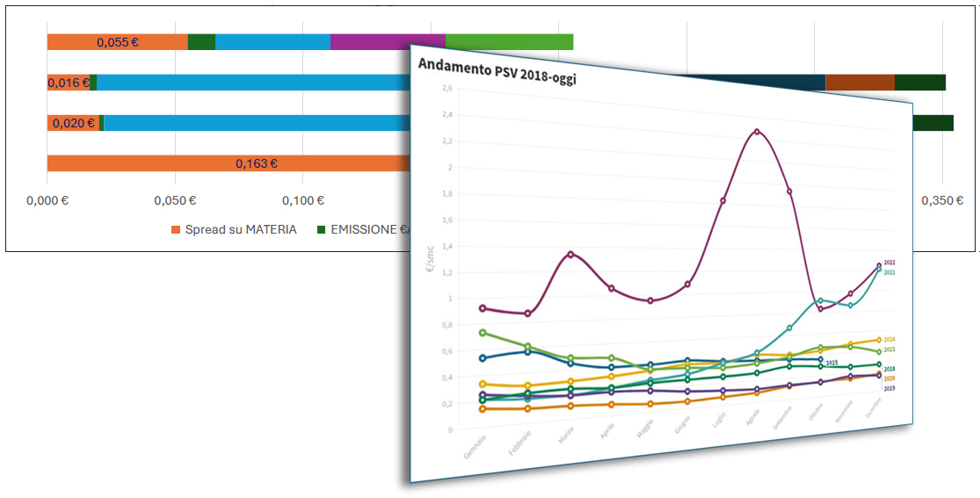
Task: Click the 0,055 € orange bar segment
Action: pyautogui.click(x=117, y=42)
